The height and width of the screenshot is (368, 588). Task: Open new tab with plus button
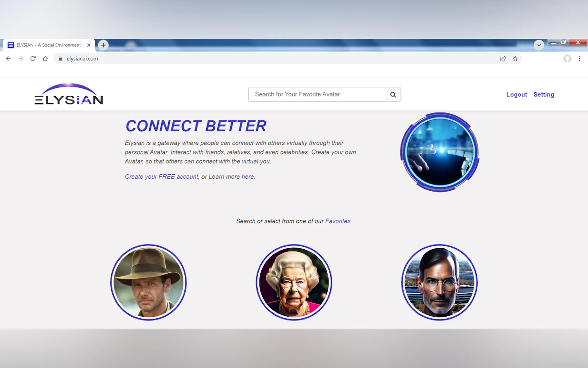coord(103,45)
